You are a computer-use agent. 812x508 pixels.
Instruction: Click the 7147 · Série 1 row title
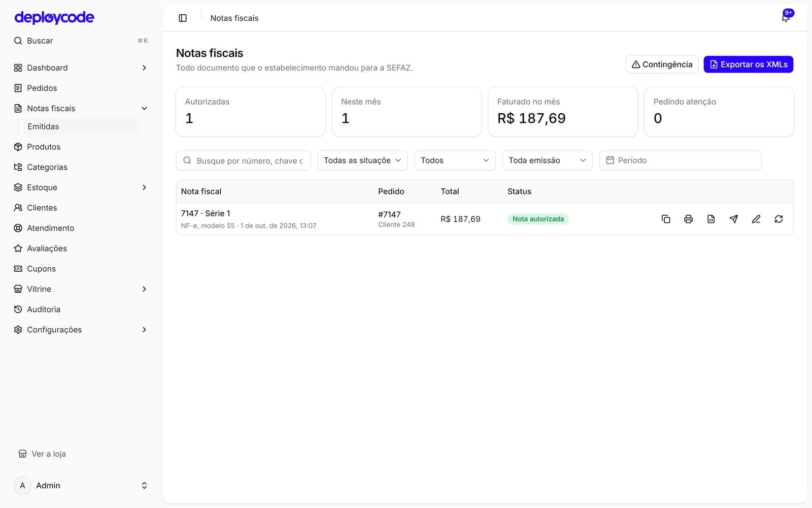(206, 213)
